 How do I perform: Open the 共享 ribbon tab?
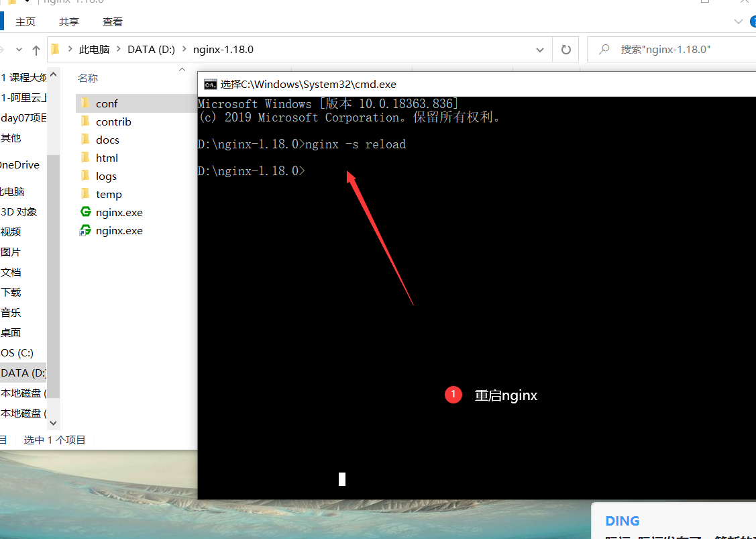tap(69, 21)
